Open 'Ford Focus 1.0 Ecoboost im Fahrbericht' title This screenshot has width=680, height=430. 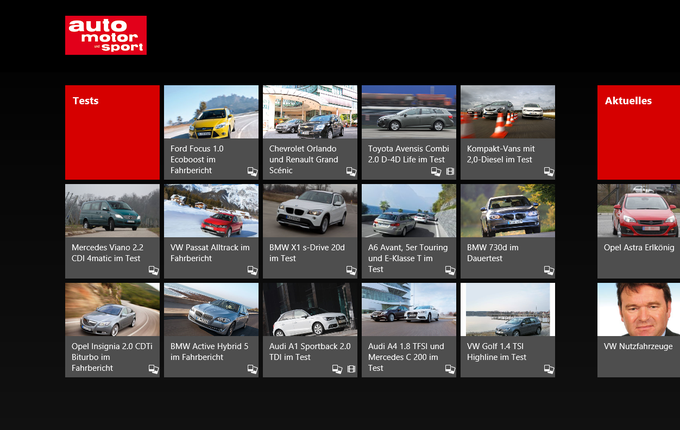197,160
